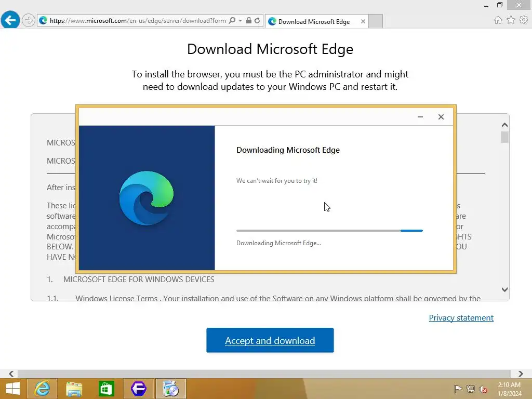Open Favorites star icon
Screen dimensions: 532x399
click(x=511, y=20)
